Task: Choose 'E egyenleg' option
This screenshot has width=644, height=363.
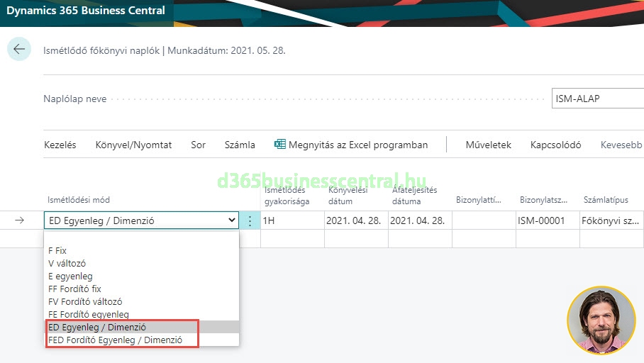Action: (141, 276)
